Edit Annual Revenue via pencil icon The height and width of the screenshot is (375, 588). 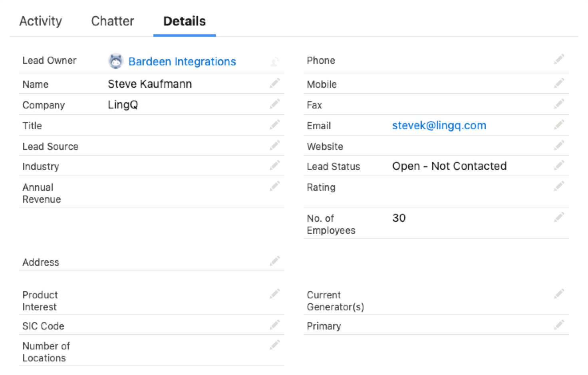[275, 186]
